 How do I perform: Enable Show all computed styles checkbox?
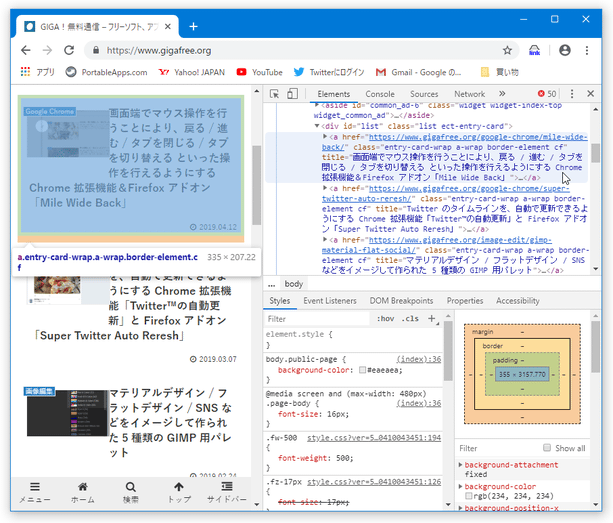click(x=547, y=448)
